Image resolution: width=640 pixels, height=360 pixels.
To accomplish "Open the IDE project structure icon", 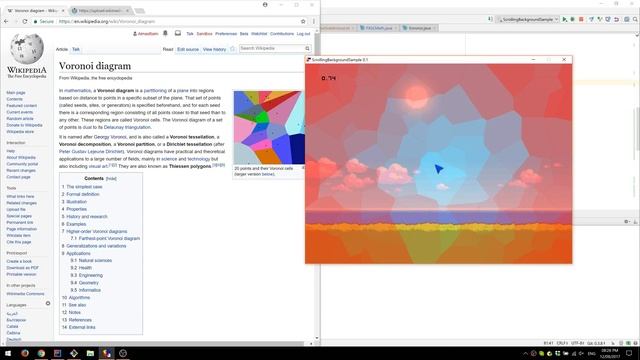I will click(627, 19).
